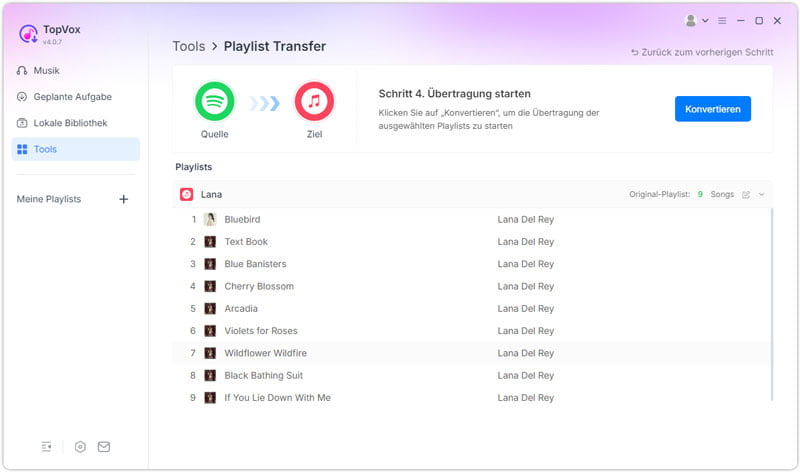The height and width of the screenshot is (472, 800).
Task: Click Zurück zum vorherigen Schritt
Action: pos(702,52)
